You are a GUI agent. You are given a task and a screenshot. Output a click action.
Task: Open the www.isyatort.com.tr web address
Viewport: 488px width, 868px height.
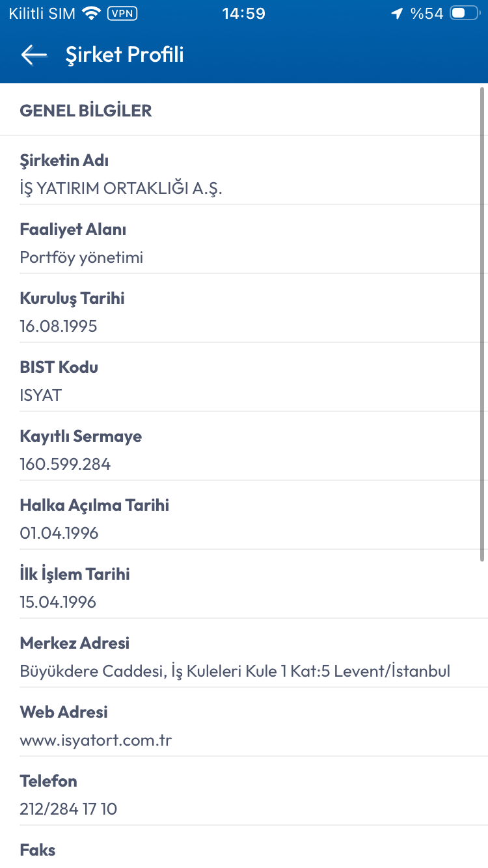click(96, 740)
